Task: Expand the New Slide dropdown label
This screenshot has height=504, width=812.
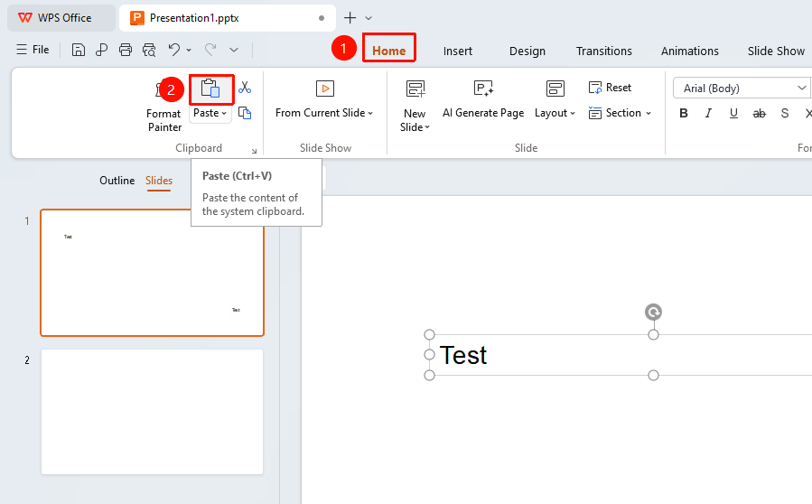Action: pyautogui.click(x=415, y=121)
